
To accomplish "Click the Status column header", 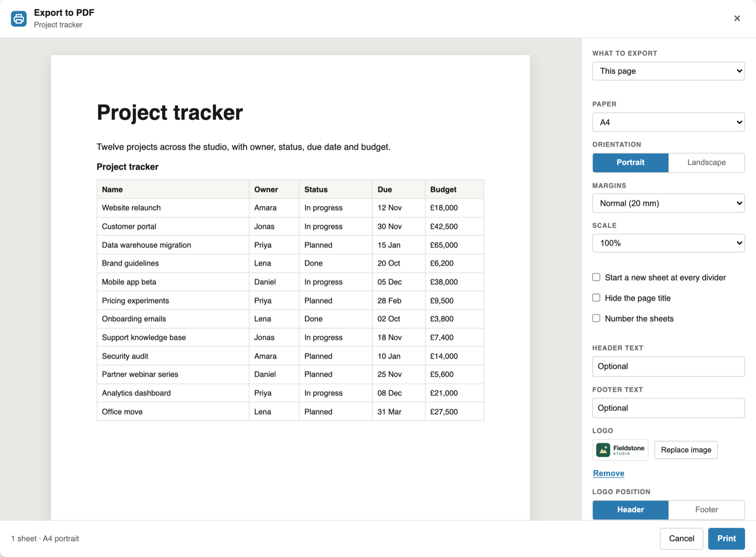I will pos(335,190).
